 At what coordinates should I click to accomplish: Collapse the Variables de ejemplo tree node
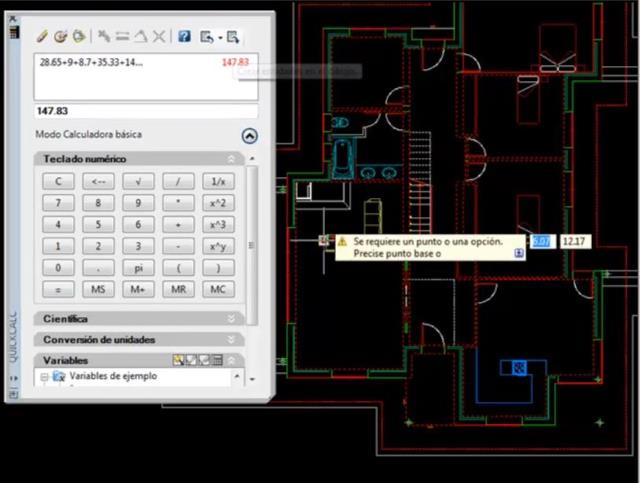pos(45,376)
